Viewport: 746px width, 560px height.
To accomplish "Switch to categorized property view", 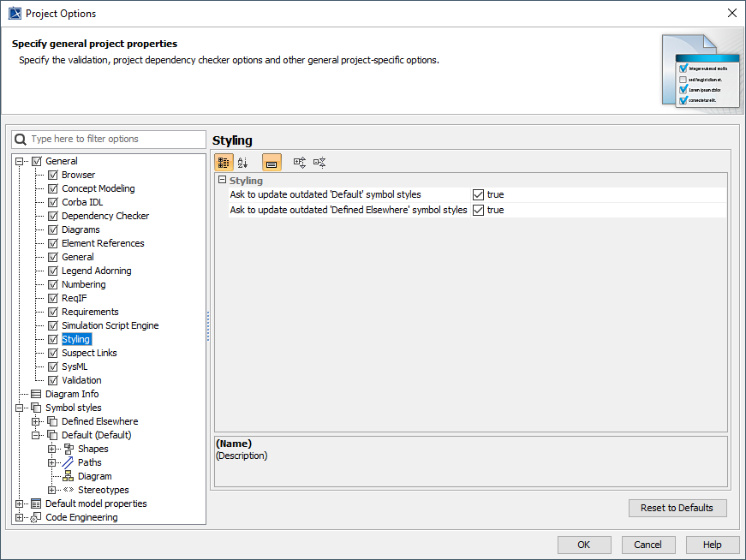I will point(224,162).
